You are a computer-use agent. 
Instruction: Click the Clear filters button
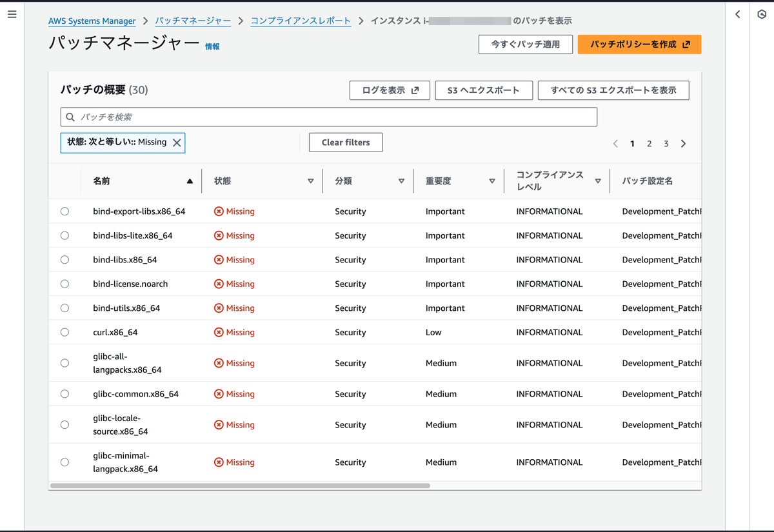pos(346,143)
